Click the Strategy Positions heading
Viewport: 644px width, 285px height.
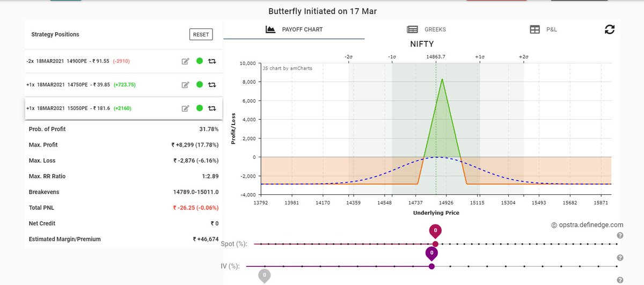[x=55, y=34]
